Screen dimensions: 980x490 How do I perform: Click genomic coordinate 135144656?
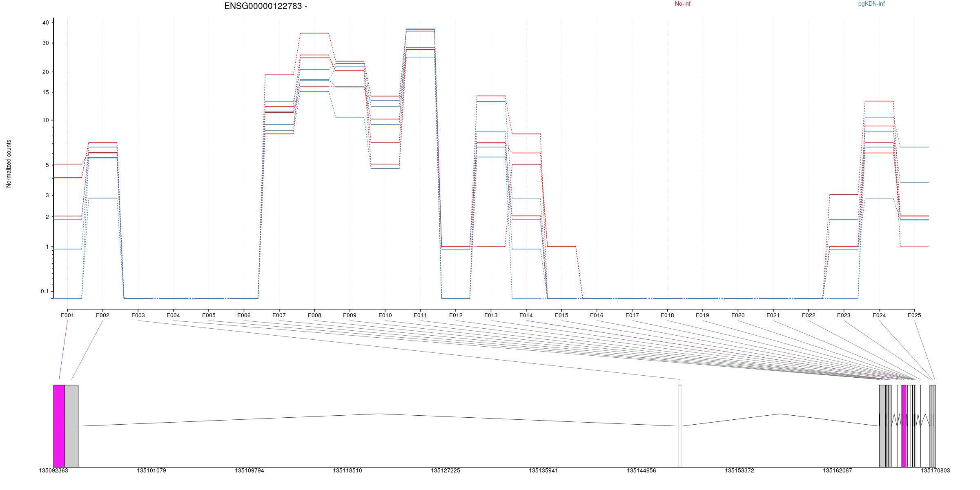click(x=641, y=470)
